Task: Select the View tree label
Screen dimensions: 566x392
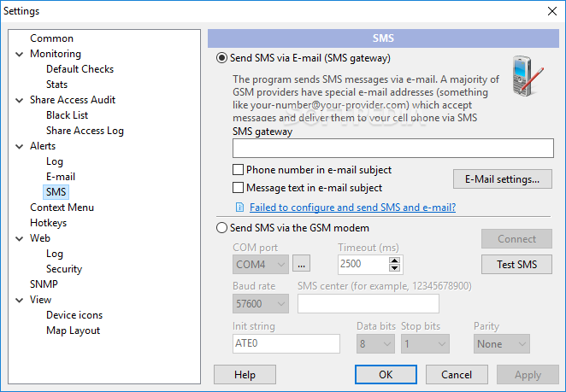Action: [x=40, y=300]
